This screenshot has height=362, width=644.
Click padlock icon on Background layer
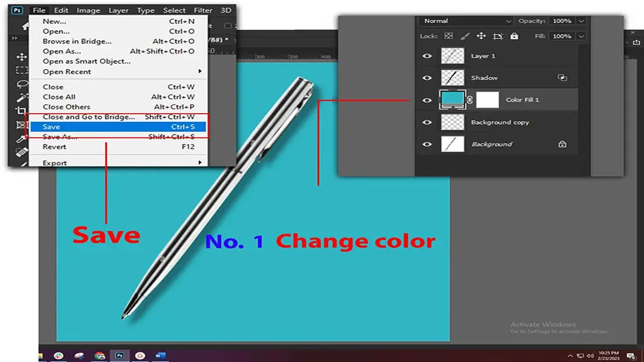pos(562,144)
